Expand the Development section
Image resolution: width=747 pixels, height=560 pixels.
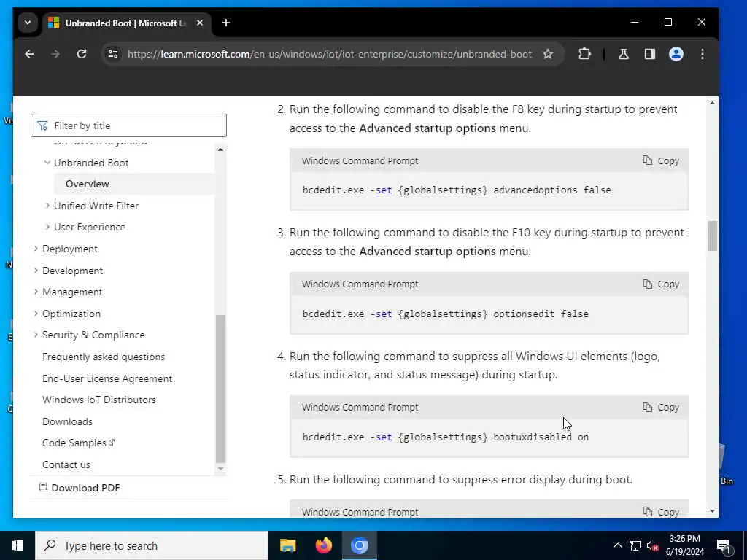pos(36,271)
